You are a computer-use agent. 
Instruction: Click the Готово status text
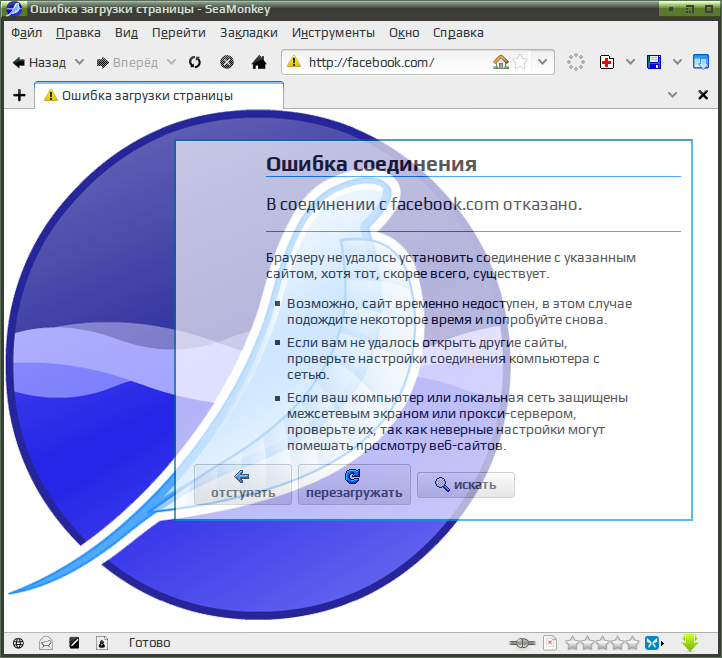pos(150,643)
